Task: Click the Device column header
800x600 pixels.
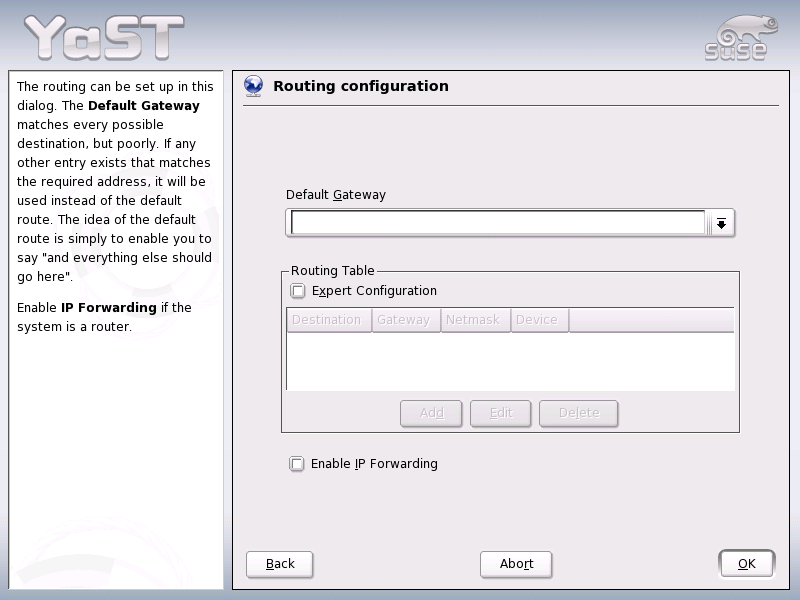Action: coord(539,319)
